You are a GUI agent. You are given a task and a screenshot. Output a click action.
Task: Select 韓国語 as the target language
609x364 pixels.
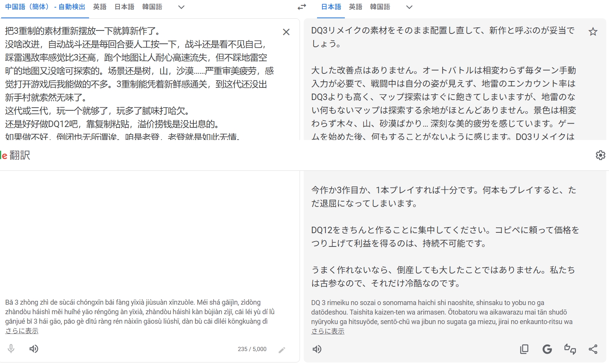(x=380, y=7)
